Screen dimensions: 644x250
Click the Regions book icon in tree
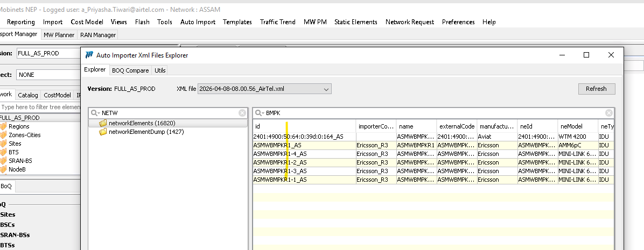pyautogui.click(x=3, y=126)
